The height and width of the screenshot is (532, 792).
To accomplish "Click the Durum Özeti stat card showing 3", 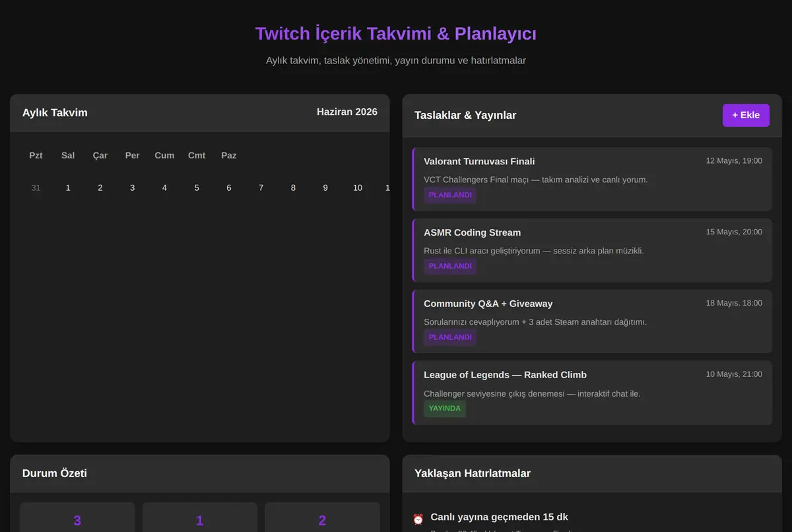I will click(77, 517).
